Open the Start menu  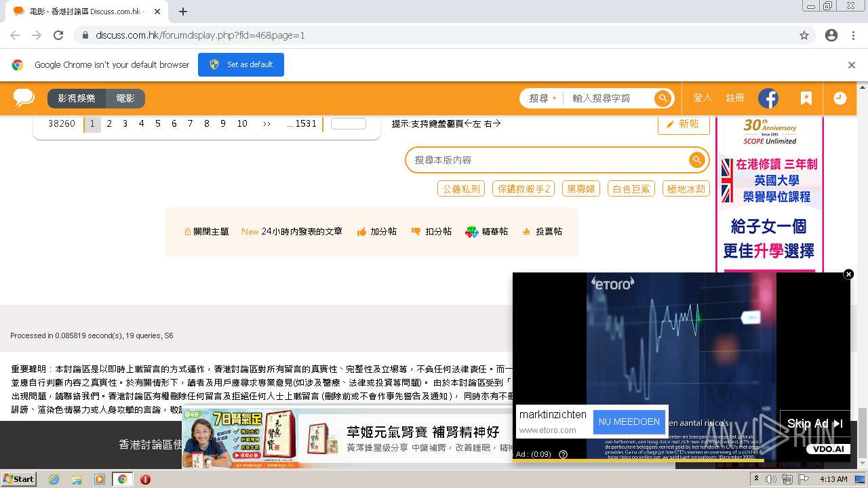click(18, 479)
